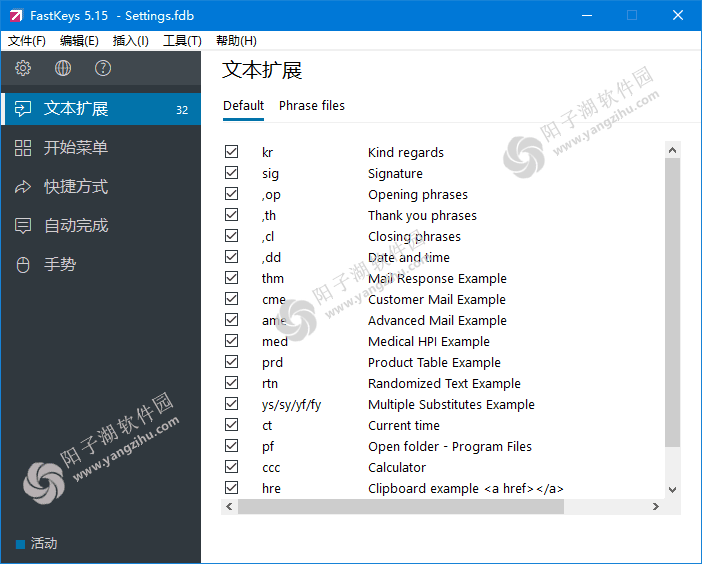Open the 插入(I) menu
This screenshot has height=564, width=702.
131,41
